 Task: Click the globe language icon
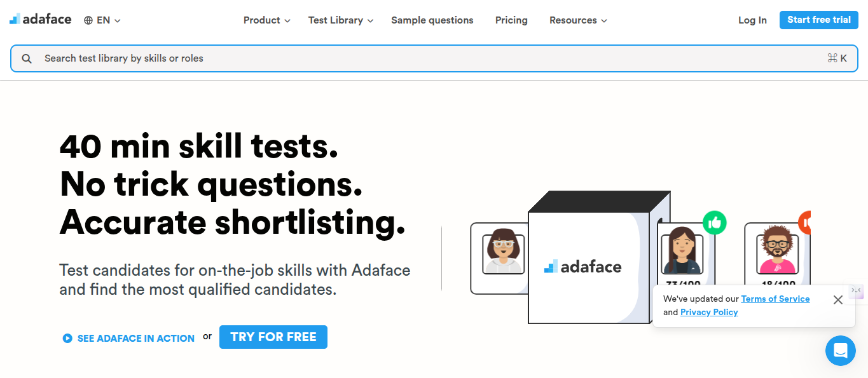(88, 20)
